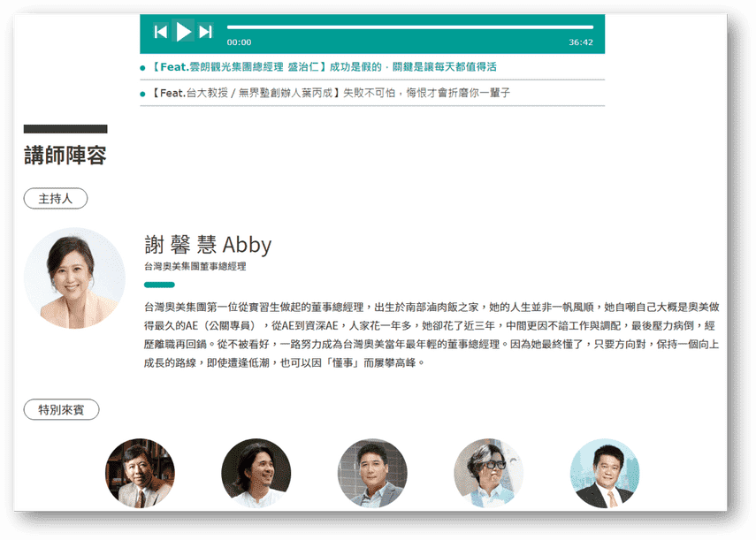
Task: Click the middle guest's gray-suit photo
Action: coord(371,473)
